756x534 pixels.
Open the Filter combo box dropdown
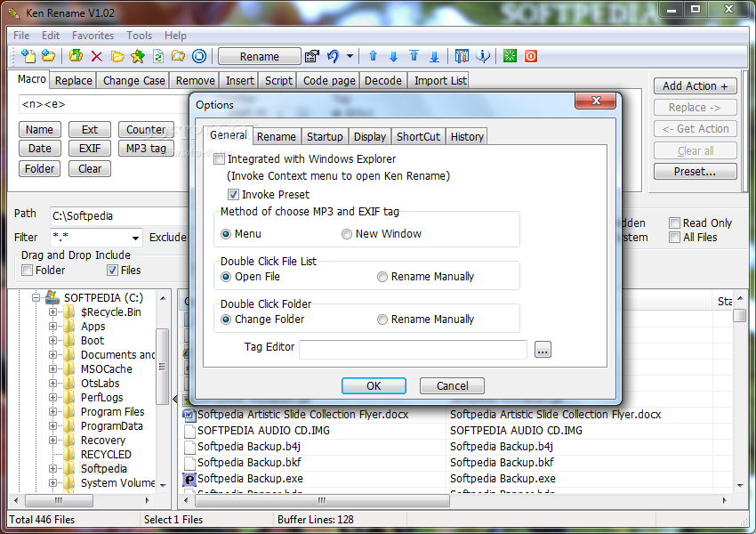(135, 238)
